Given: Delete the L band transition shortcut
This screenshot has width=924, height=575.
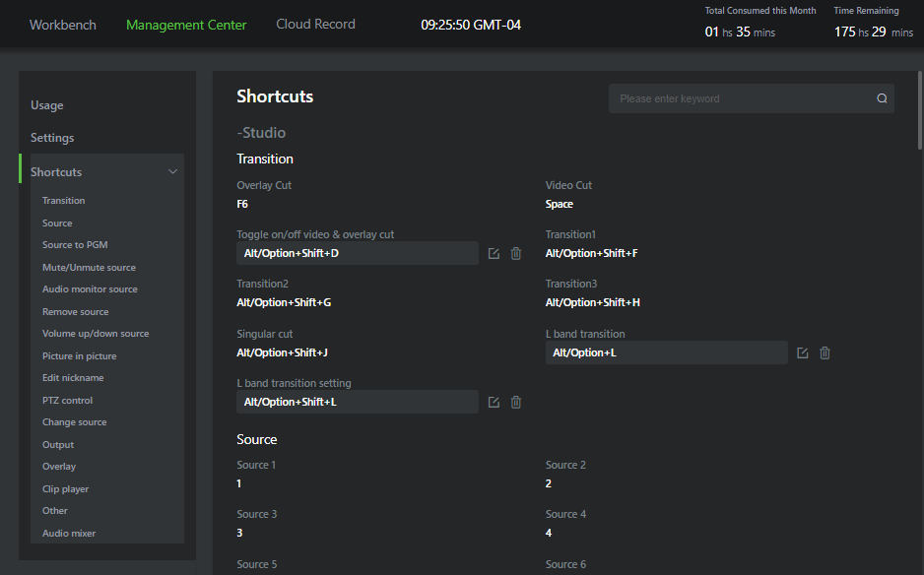Looking at the screenshot, I should coord(825,351).
